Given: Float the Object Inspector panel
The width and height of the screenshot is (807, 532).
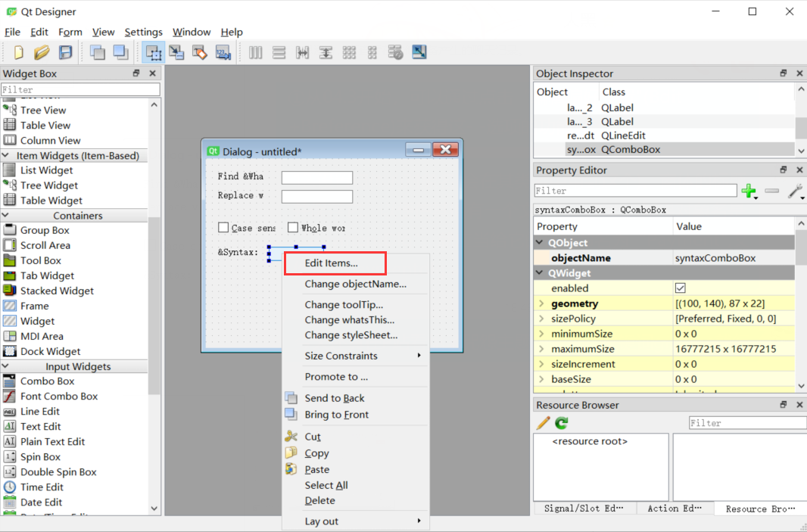Looking at the screenshot, I should click(x=784, y=73).
